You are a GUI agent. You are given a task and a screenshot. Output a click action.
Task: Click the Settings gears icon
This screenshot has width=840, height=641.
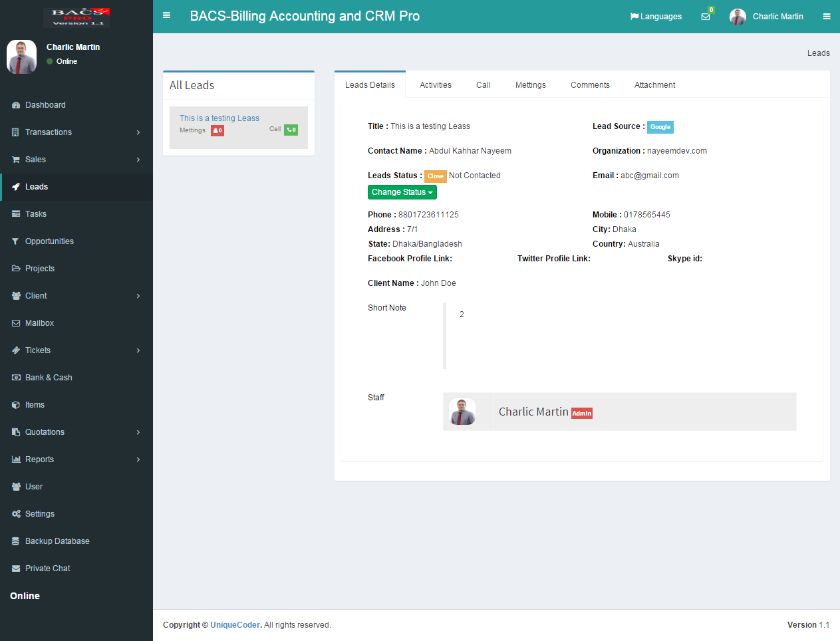tap(16, 514)
